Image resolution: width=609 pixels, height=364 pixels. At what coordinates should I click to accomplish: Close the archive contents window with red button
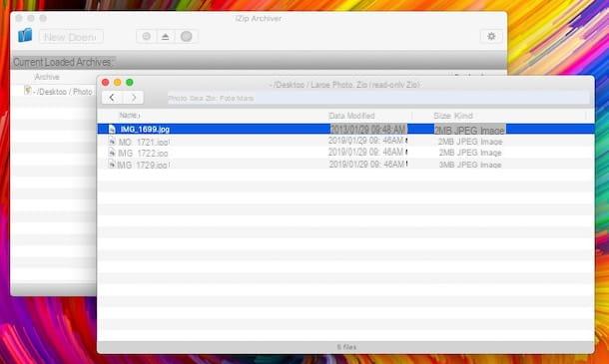coord(105,82)
